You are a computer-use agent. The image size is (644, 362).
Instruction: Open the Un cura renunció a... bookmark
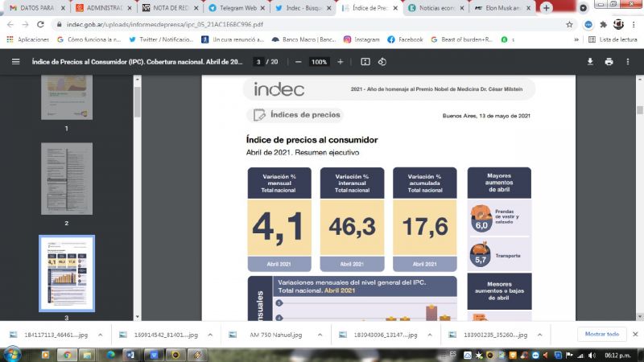click(233, 39)
